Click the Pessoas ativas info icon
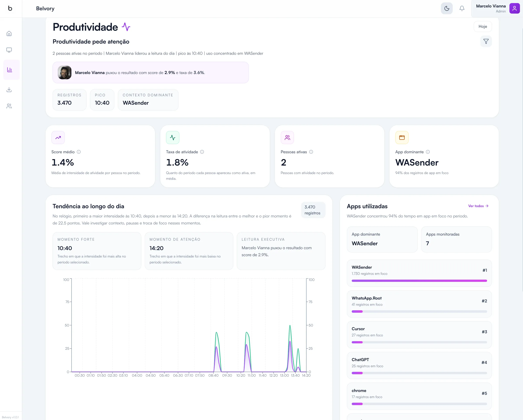This screenshot has height=420, width=523. 311,152
